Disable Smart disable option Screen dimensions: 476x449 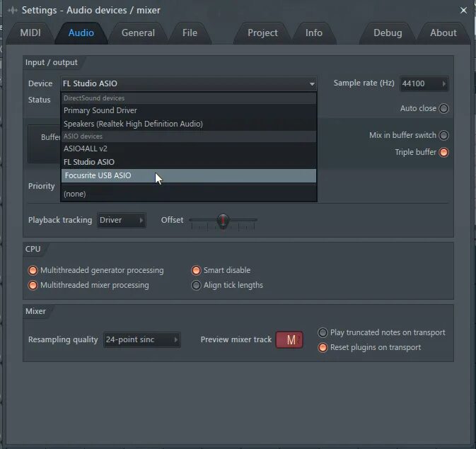[x=196, y=270]
